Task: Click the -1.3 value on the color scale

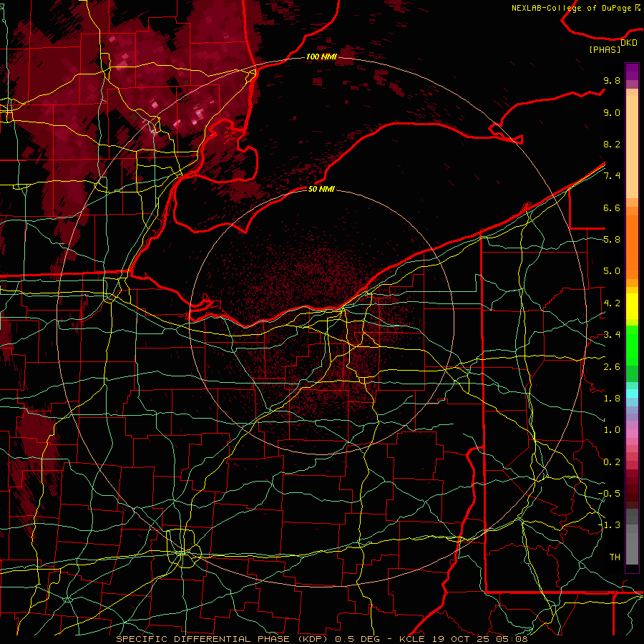Action: [609, 525]
